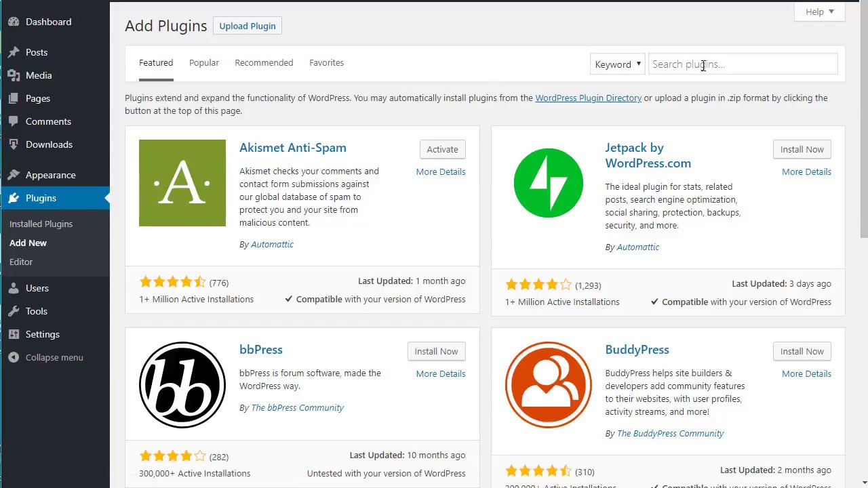The height and width of the screenshot is (488, 868).
Task: Switch to the Popular plugins tab
Action: tap(203, 63)
